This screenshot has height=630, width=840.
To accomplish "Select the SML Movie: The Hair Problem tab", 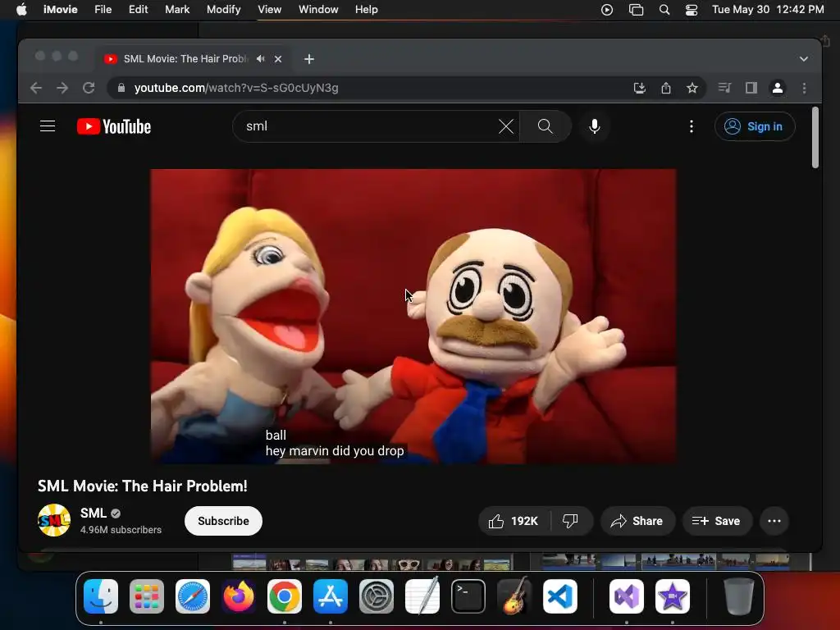I will click(x=185, y=59).
